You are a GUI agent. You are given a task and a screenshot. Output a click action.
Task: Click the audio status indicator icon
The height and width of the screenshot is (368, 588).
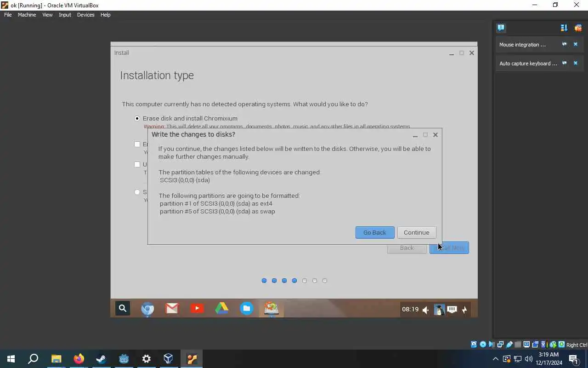[x=492, y=345]
